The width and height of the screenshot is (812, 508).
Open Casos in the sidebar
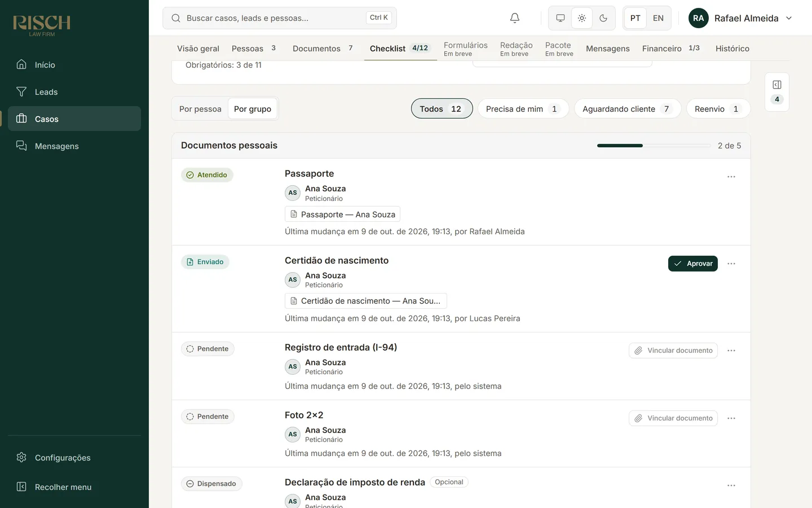click(x=74, y=119)
